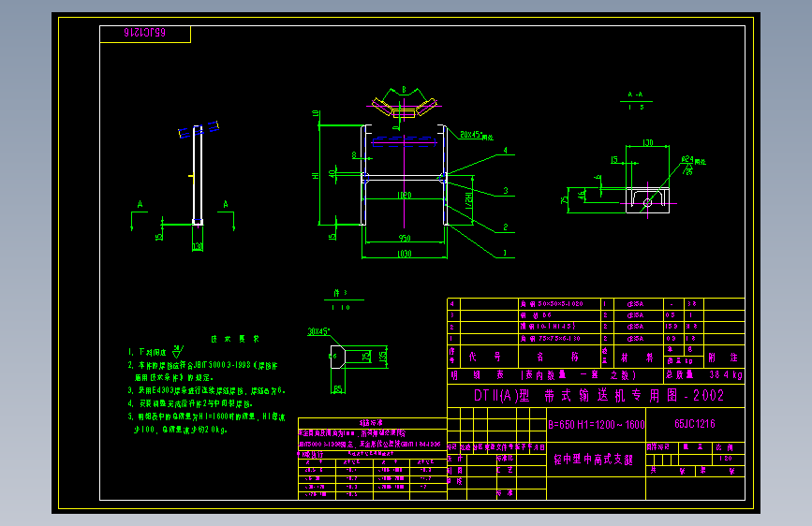Click the yellow idler roller assembly above the frame

[x=404, y=108]
